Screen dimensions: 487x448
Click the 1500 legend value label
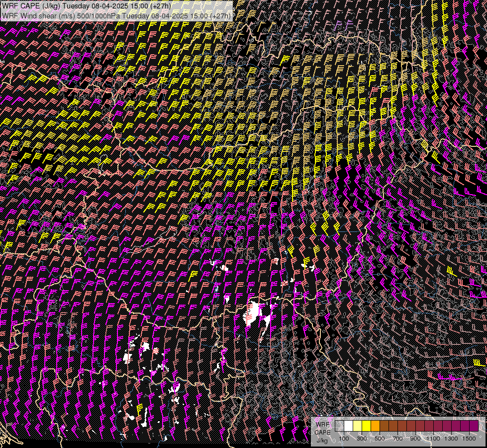pyautogui.click(x=469, y=439)
